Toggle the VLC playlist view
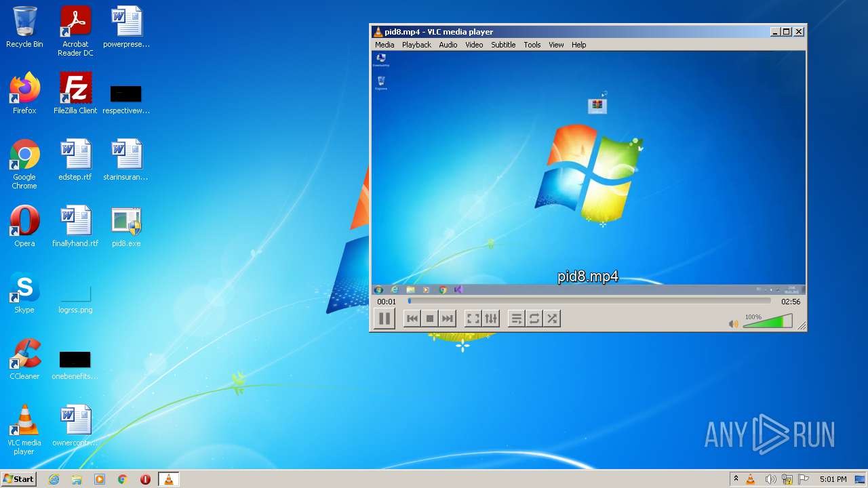868x488 pixels. (x=517, y=319)
